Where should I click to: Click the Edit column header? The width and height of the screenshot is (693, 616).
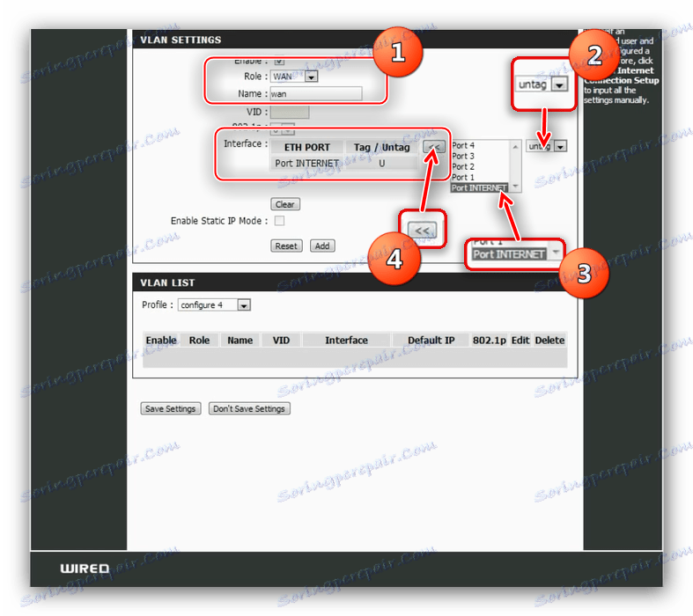click(520, 340)
